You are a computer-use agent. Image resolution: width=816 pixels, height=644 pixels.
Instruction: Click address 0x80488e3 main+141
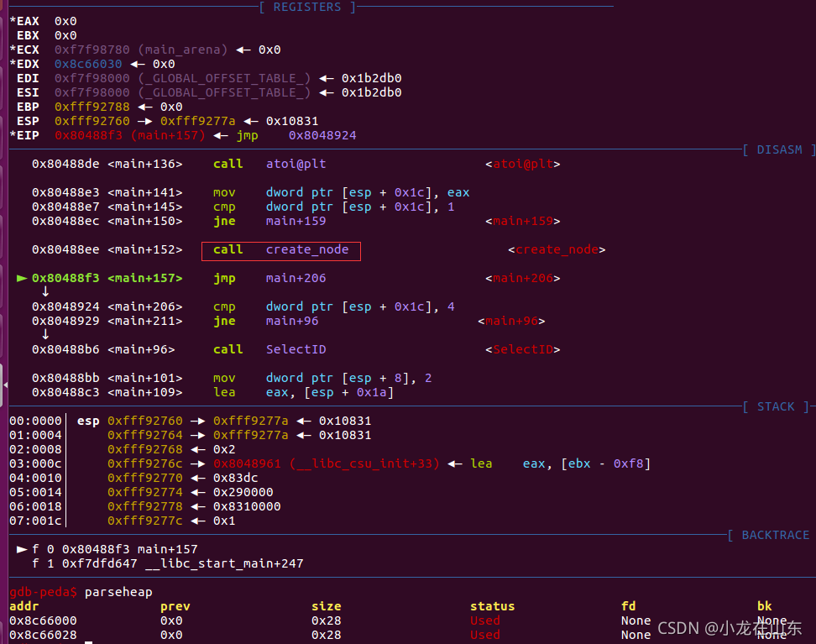tap(107, 192)
